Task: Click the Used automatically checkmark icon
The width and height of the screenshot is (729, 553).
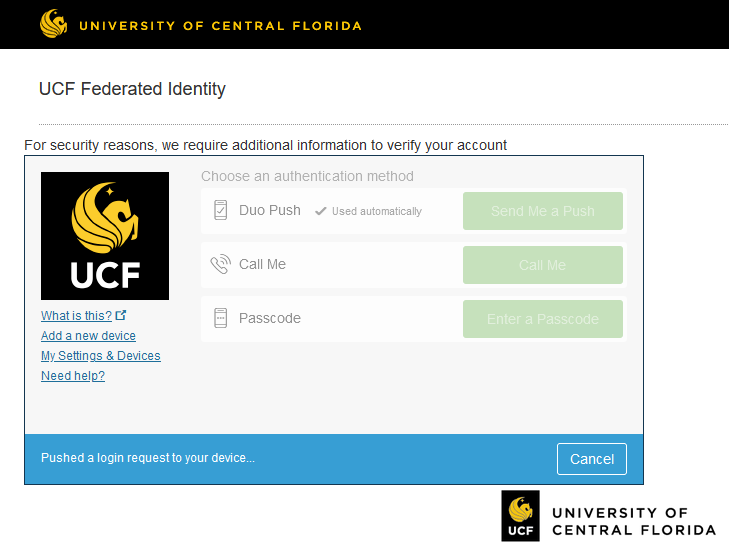Action: [x=320, y=211]
